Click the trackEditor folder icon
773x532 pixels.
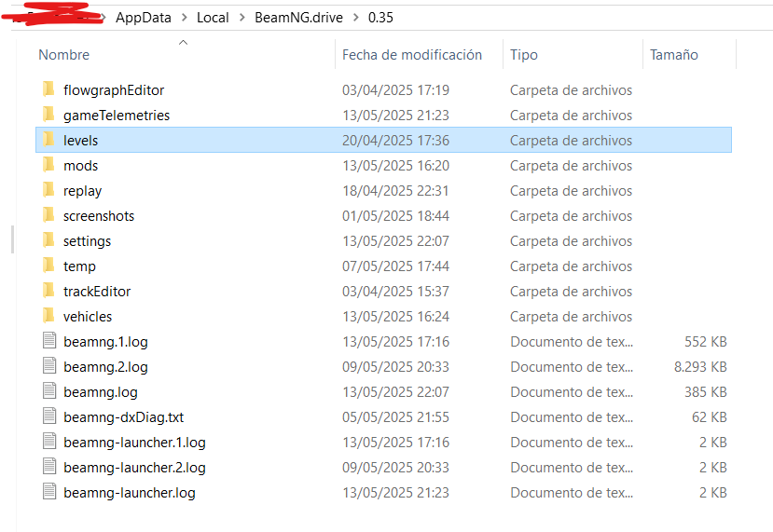48,291
